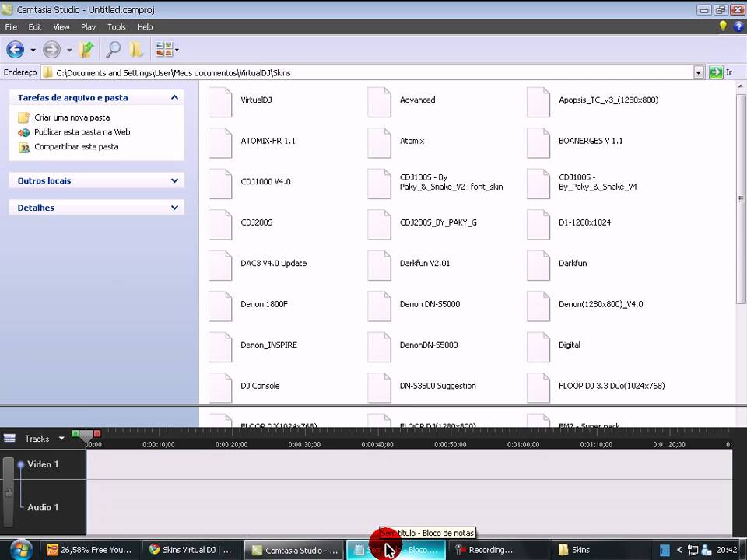Select the ATOMIX-FR 1.1 file icon
Viewport: 747px width, 560px height.
(x=220, y=142)
